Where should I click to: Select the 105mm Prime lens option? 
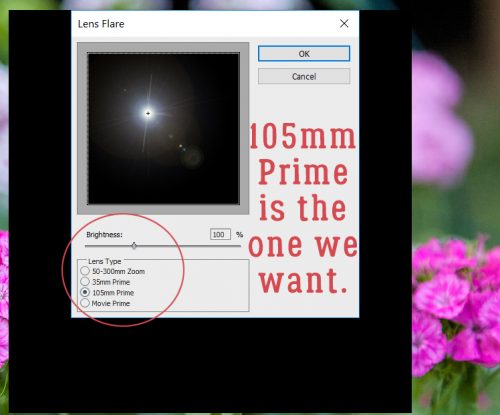click(85, 292)
